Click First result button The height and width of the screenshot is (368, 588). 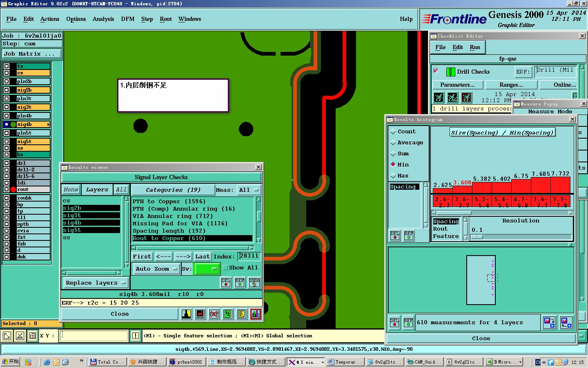pyautogui.click(x=142, y=257)
